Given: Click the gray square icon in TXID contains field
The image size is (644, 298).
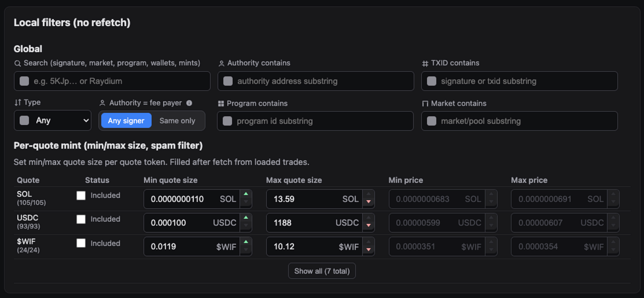Looking at the screenshot, I should pyautogui.click(x=431, y=81).
